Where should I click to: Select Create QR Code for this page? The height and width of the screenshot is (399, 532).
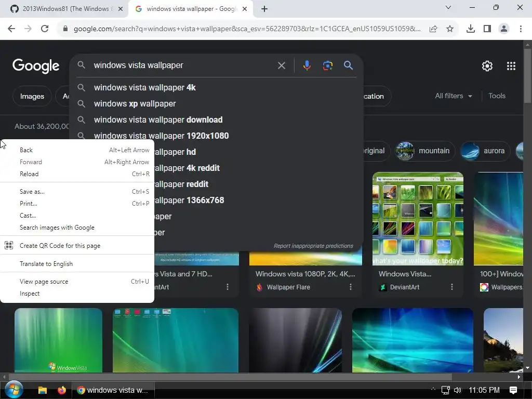click(x=77, y=245)
